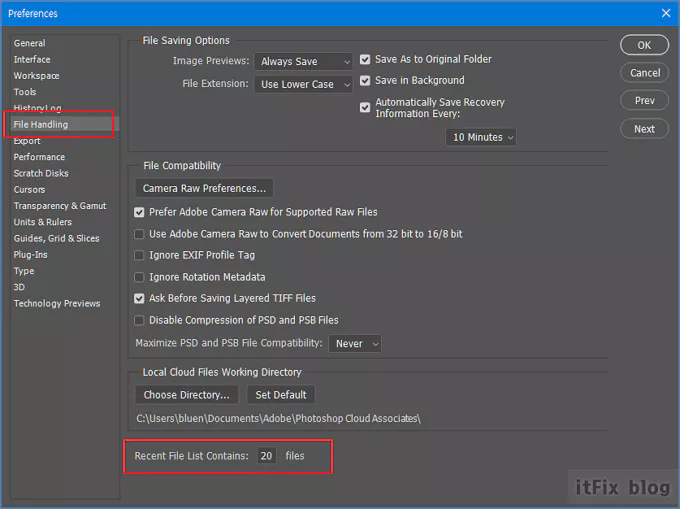
Task: Open History Log preferences
Action: click(x=37, y=108)
